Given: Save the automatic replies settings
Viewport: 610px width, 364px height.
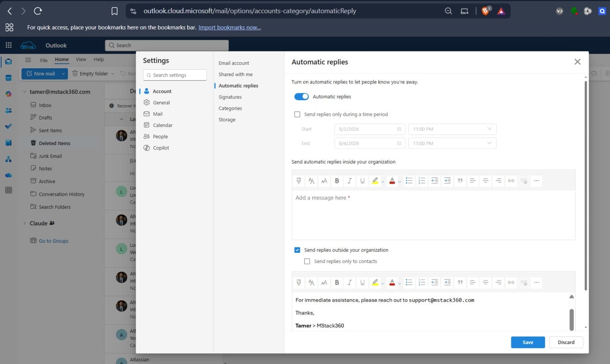Looking at the screenshot, I should 528,342.
